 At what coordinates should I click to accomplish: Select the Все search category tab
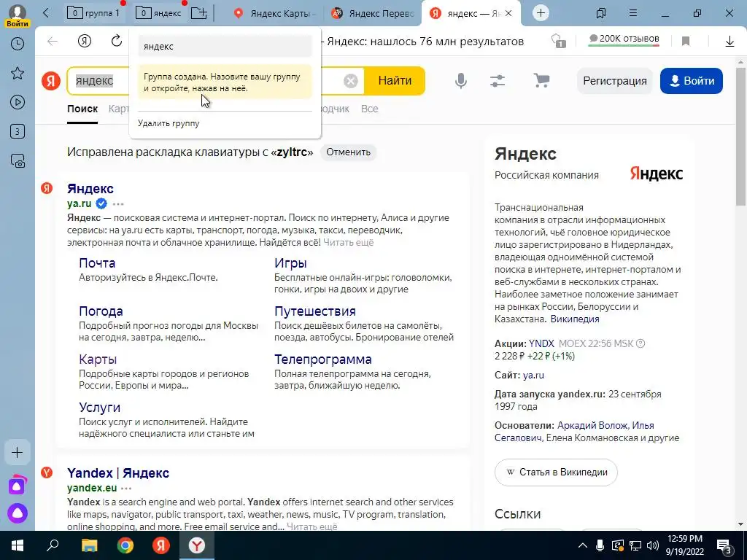coord(370,109)
